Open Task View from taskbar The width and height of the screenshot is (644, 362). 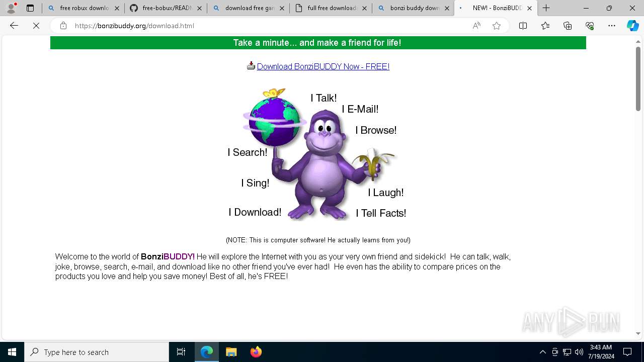(x=181, y=352)
